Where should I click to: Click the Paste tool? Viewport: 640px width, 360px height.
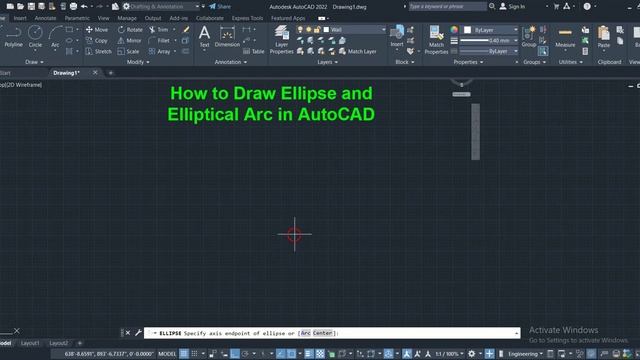pyautogui.click(x=604, y=37)
